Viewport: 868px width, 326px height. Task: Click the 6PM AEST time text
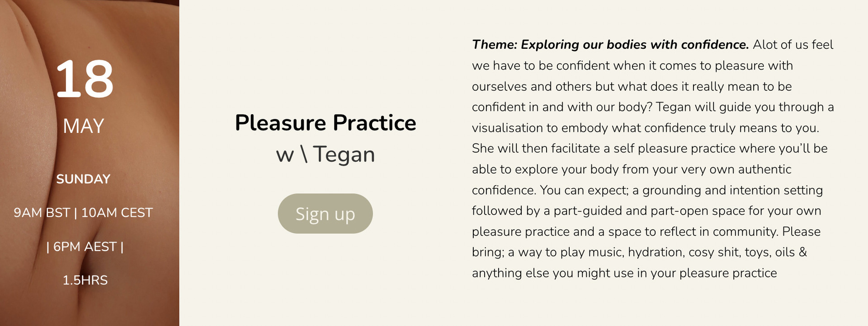[x=85, y=247]
